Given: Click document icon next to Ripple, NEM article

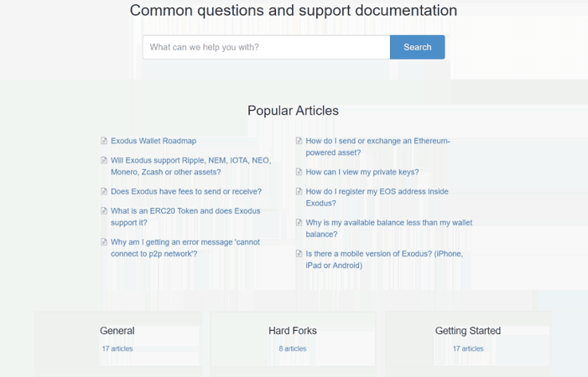Looking at the screenshot, I should [x=104, y=160].
